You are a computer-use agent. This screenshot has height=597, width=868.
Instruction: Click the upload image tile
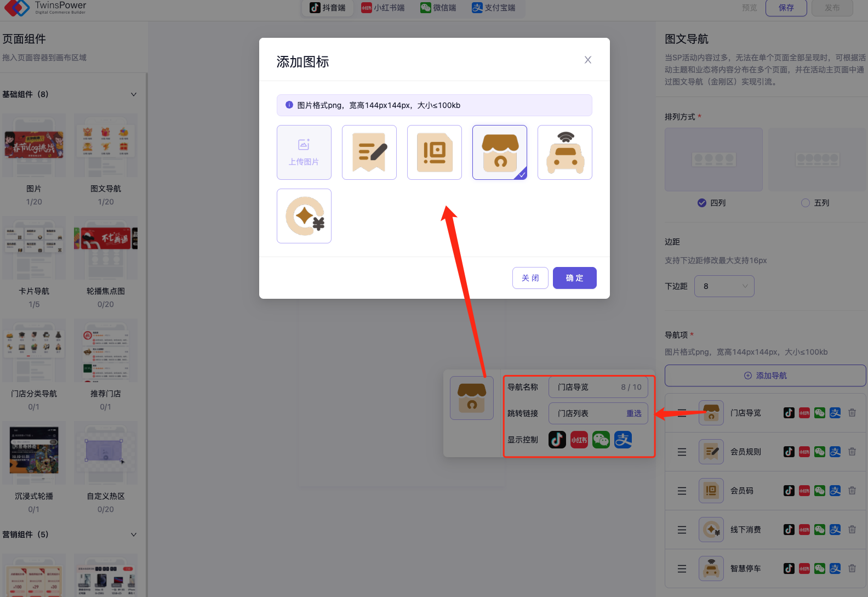(304, 152)
